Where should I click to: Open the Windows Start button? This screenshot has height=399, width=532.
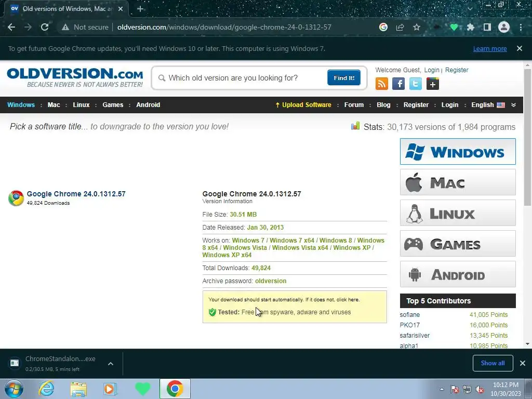[14, 389]
